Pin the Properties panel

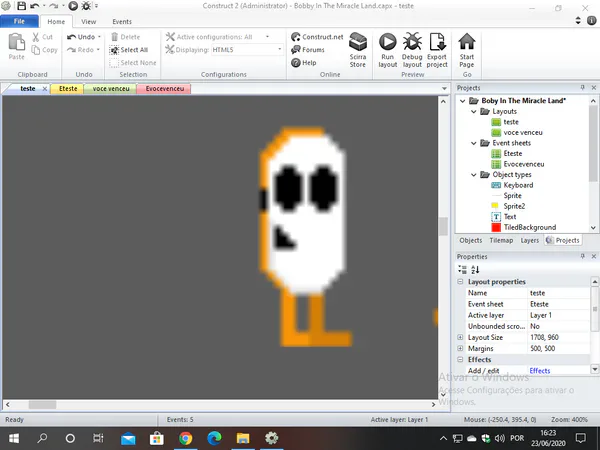click(x=582, y=256)
